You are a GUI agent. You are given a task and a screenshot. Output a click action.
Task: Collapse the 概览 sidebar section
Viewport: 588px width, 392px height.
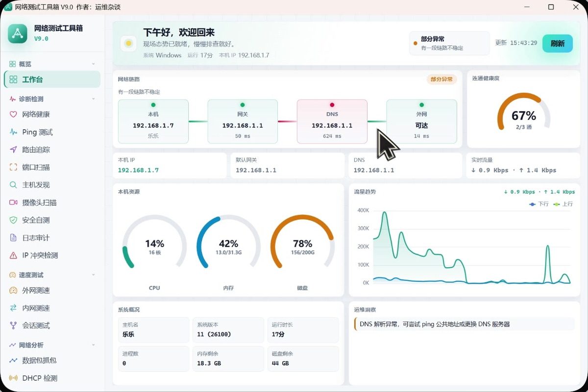(94, 64)
